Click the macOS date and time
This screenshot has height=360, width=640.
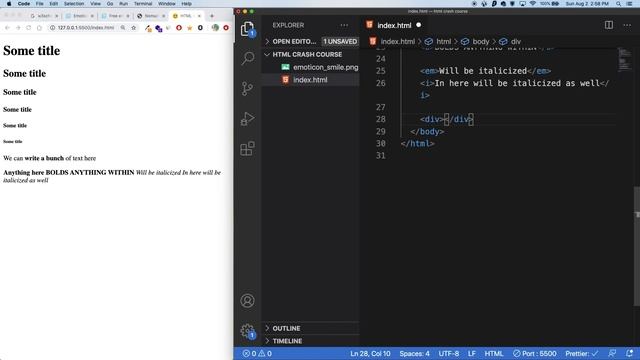tap(587, 4)
